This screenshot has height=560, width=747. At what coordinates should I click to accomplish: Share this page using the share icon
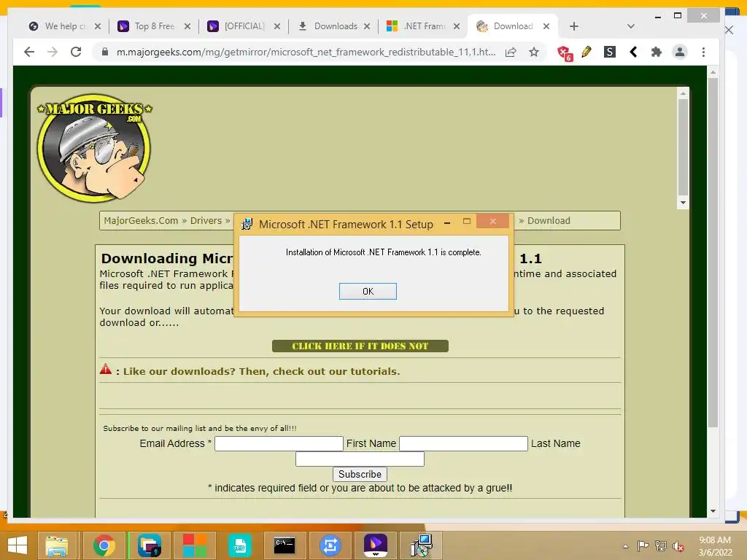click(511, 52)
